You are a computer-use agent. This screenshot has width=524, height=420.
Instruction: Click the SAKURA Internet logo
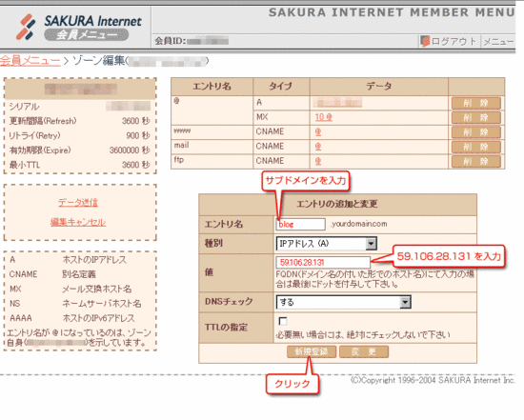[x=79, y=28]
